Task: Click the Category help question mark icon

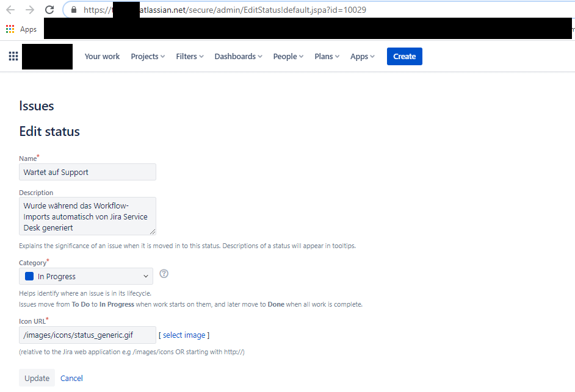Action: (x=164, y=274)
